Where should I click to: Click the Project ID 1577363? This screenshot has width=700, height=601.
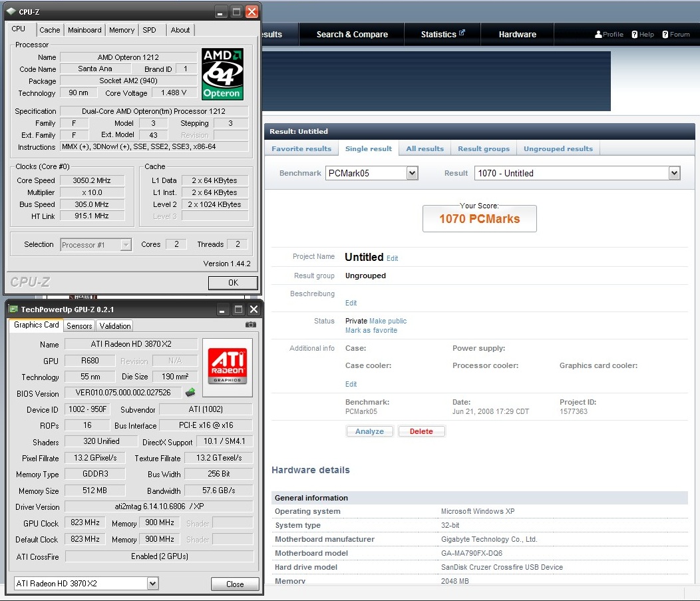pyautogui.click(x=574, y=412)
